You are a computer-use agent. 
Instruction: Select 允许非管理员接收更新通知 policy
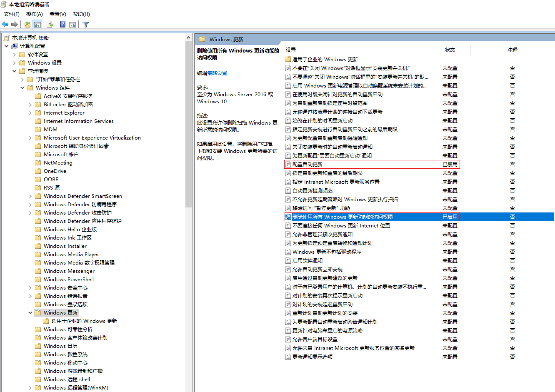[x=322, y=235]
